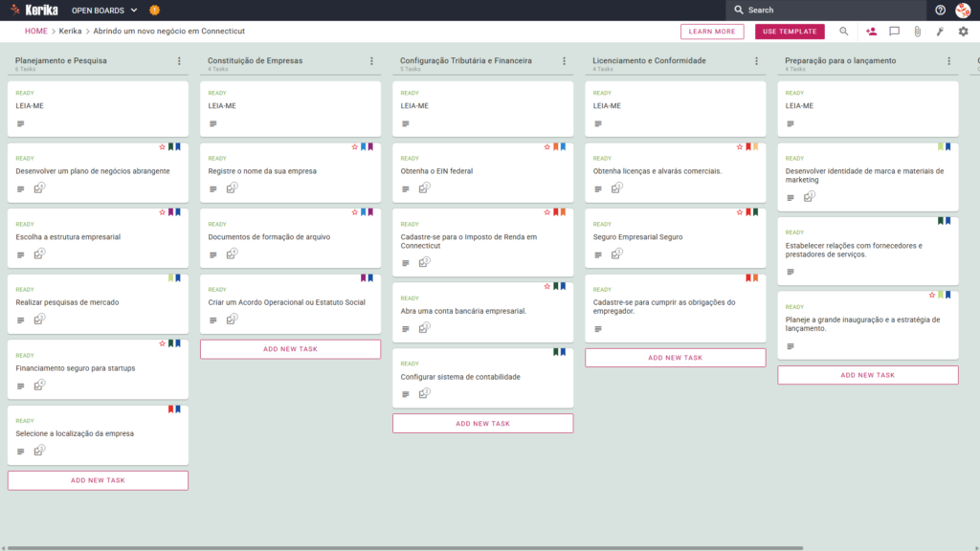Click in the top Search field
Image resolution: width=980 pixels, height=551 pixels.
(x=825, y=10)
